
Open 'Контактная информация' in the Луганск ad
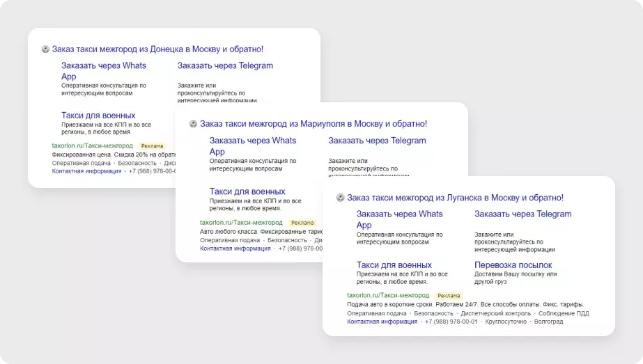[x=382, y=322]
